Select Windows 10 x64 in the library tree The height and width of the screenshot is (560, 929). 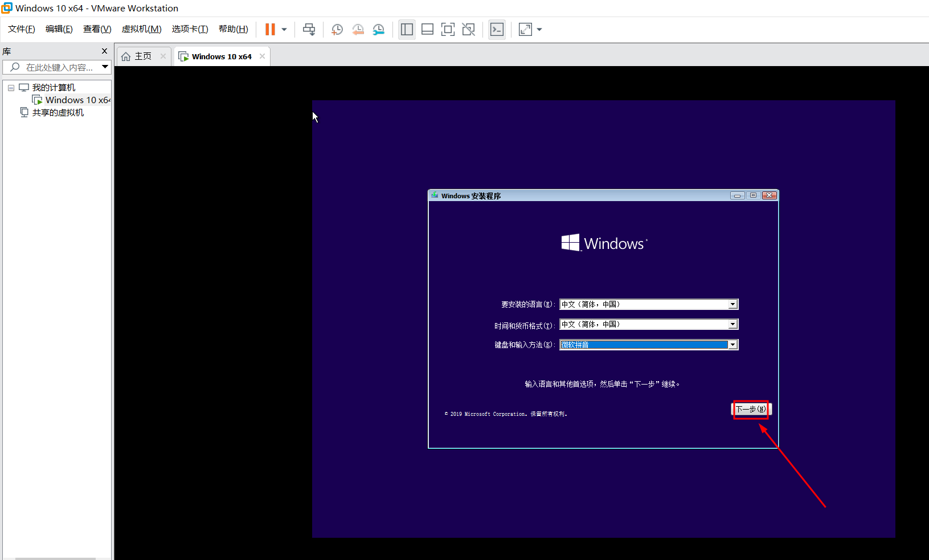tap(77, 100)
